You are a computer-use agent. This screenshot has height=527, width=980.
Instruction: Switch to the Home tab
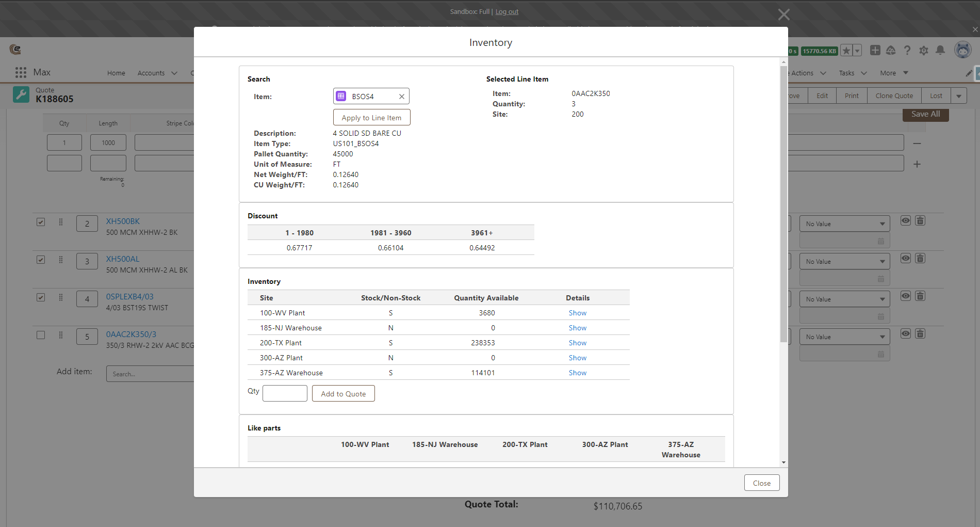(116, 73)
